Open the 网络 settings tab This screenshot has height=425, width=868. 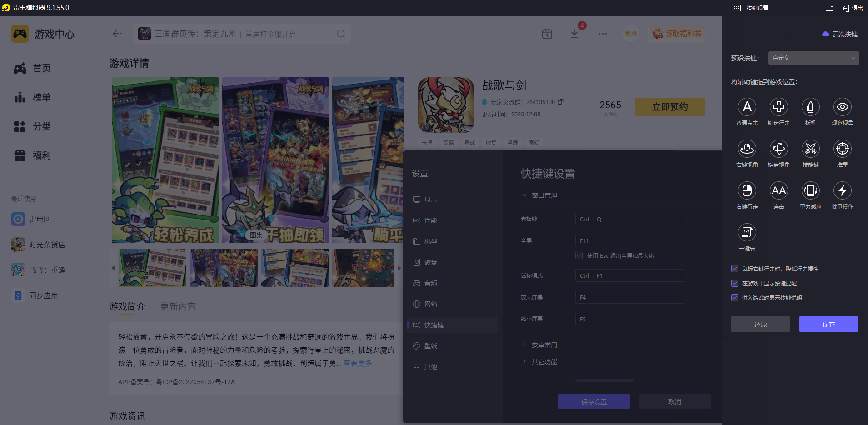click(x=453, y=304)
